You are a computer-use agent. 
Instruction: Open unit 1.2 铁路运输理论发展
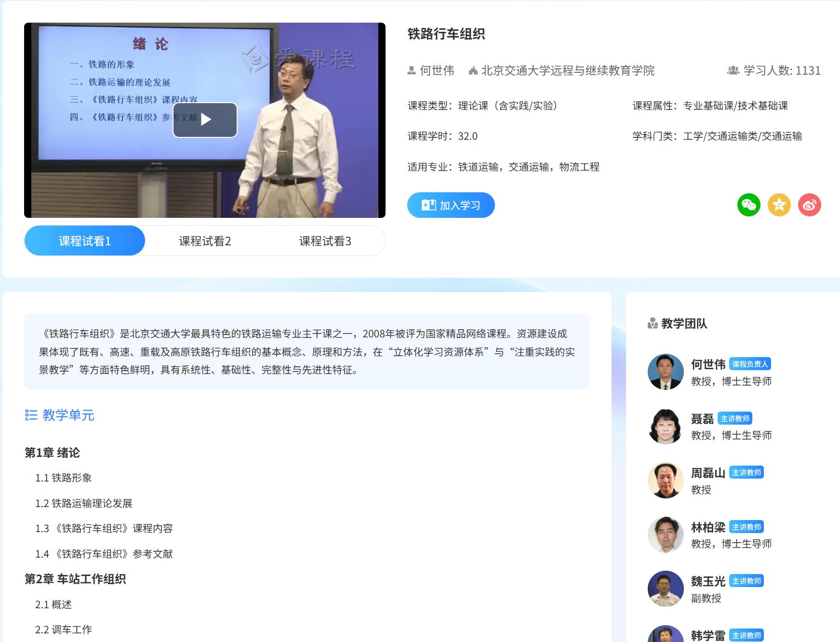tap(83, 503)
